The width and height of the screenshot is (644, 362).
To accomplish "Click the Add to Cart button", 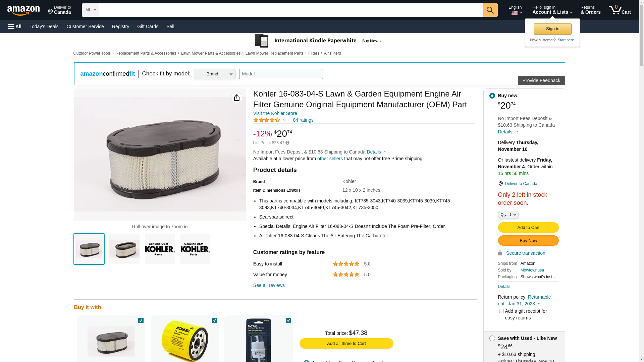I will (528, 228).
